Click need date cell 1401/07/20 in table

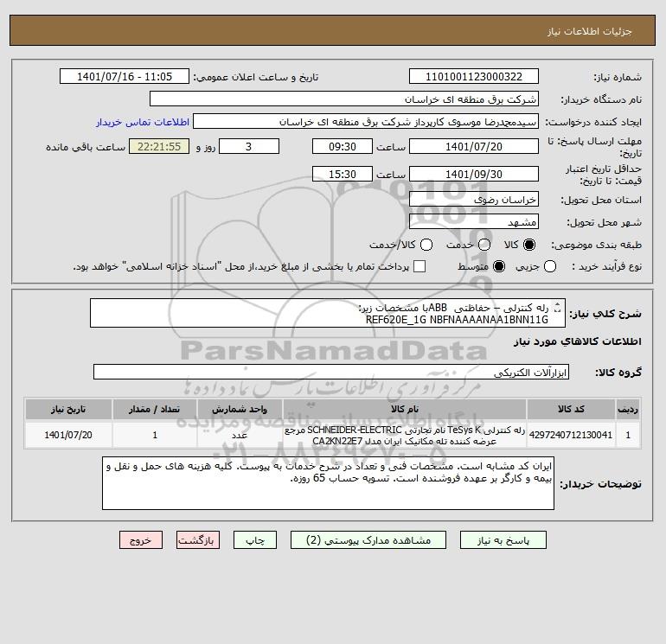(68, 435)
